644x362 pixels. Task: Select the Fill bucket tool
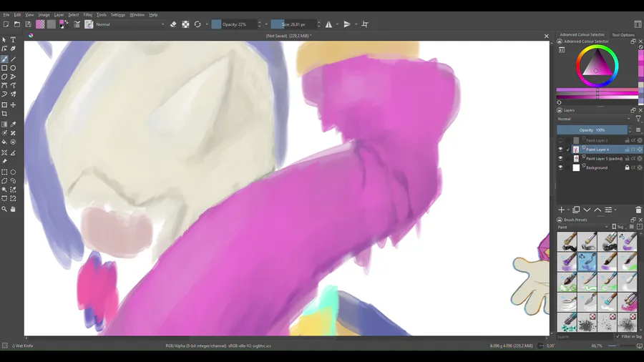(x=4, y=142)
